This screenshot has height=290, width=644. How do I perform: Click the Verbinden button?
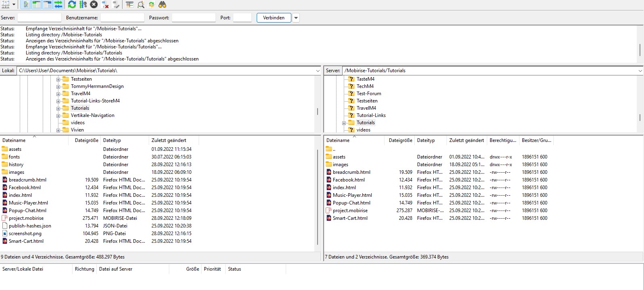tap(274, 18)
